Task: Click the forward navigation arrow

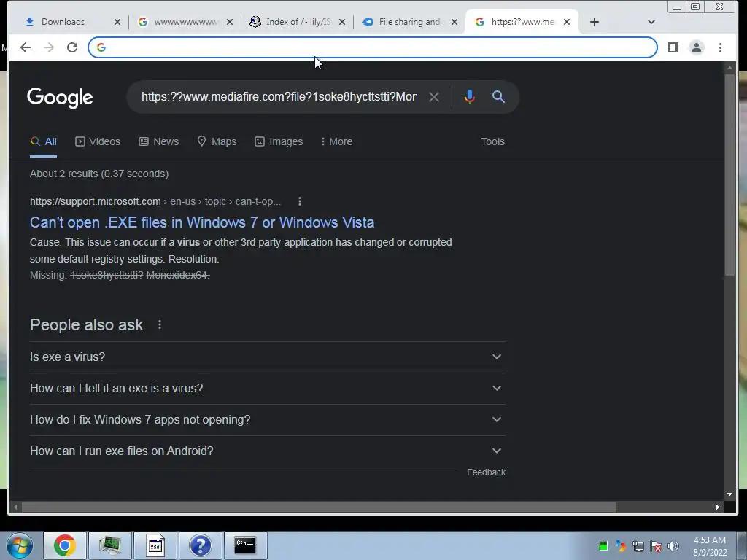Action: point(49,47)
